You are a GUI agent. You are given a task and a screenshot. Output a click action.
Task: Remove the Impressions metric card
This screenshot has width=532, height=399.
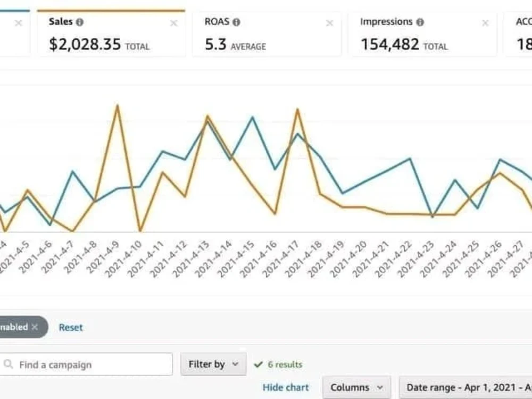click(x=485, y=23)
